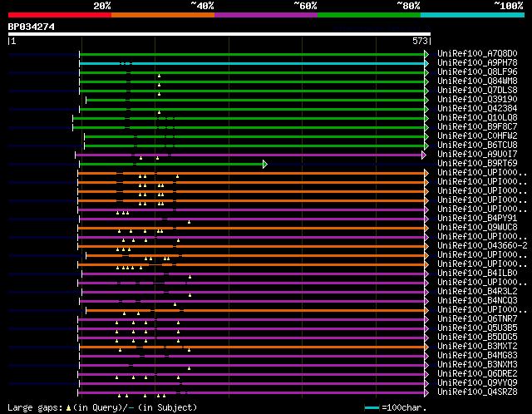Open hit UniRef100_Q39190 label

click(x=477, y=100)
